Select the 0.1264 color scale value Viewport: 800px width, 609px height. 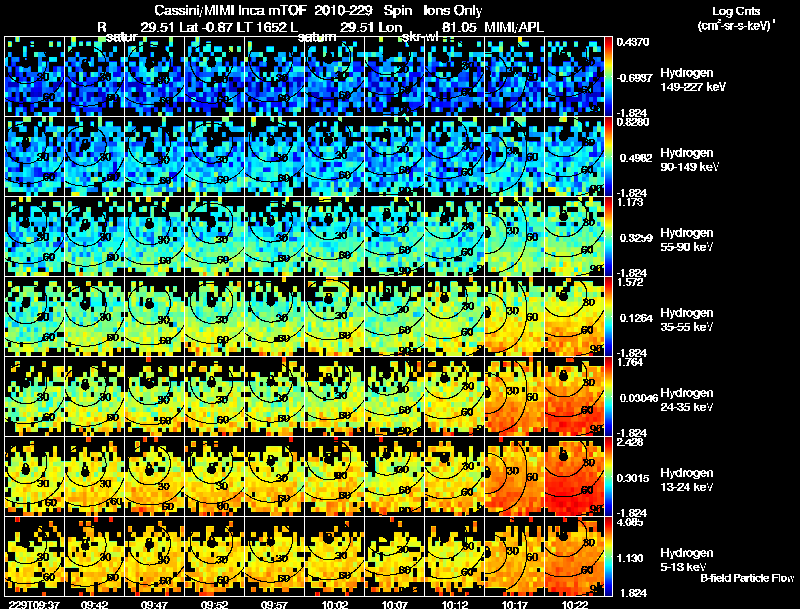636,318
